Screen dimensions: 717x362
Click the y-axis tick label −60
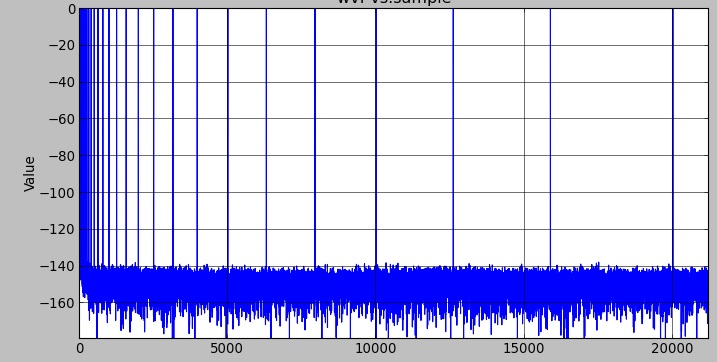pyautogui.click(x=62, y=119)
